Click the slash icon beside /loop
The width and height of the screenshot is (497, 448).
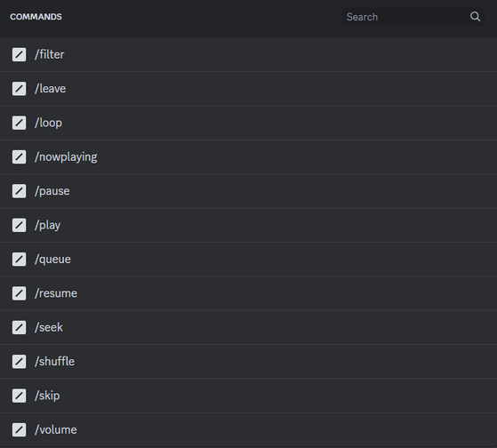point(19,123)
